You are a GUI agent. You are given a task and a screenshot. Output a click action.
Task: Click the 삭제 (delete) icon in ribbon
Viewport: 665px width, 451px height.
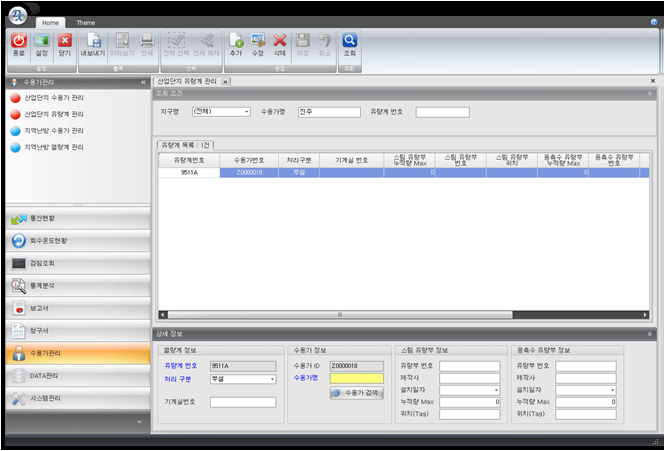(280, 42)
